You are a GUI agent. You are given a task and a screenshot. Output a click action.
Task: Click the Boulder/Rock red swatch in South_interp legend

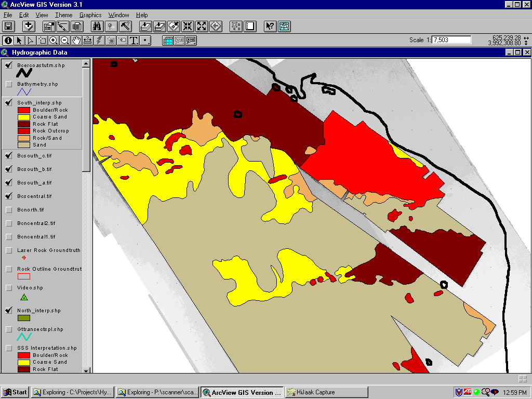click(x=24, y=110)
